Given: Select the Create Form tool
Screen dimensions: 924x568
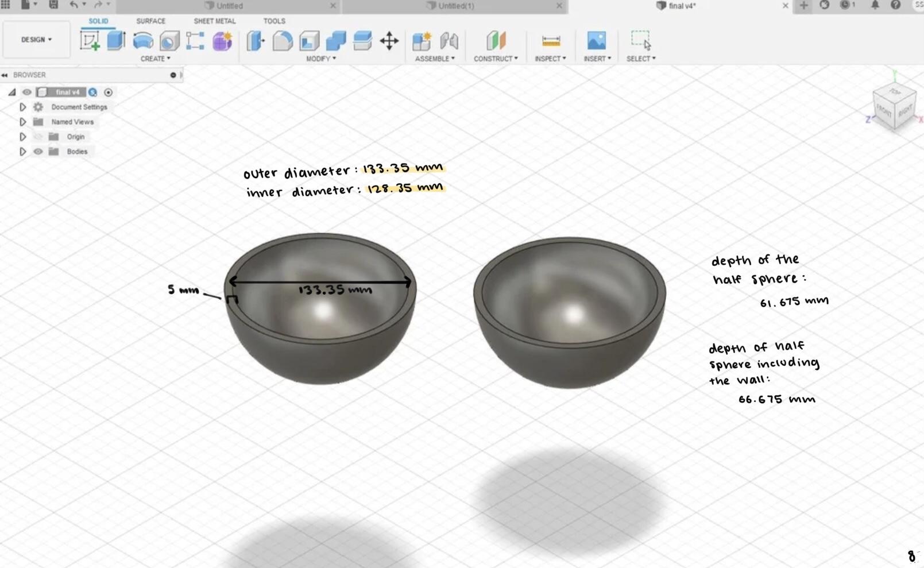Looking at the screenshot, I should click(x=222, y=41).
